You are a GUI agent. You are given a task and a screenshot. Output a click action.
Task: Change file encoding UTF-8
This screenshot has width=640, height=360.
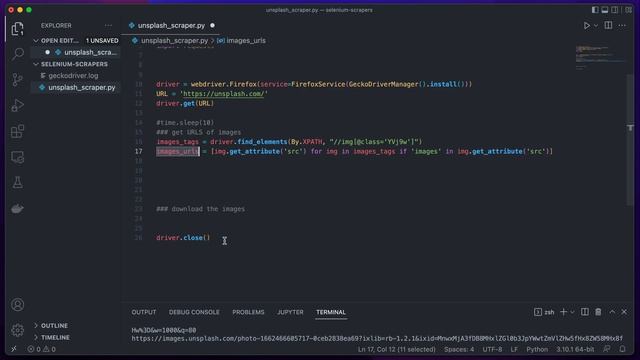point(492,349)
